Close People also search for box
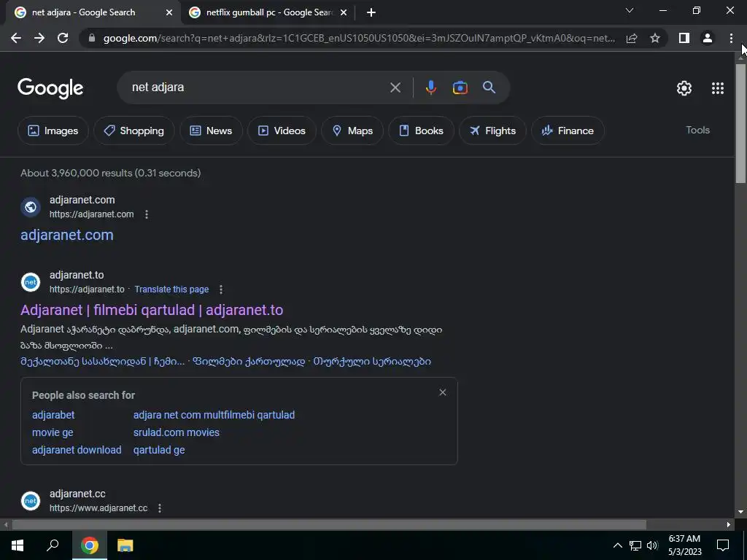Image resolution: width=747 pixels, height=560 pixels. 443,392
